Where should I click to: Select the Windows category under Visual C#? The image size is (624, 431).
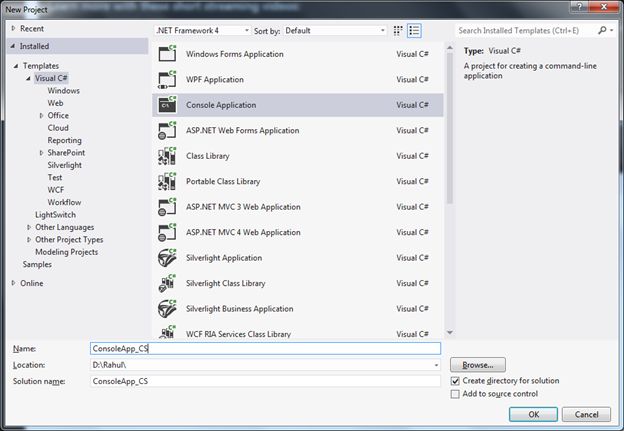(64, 91)
